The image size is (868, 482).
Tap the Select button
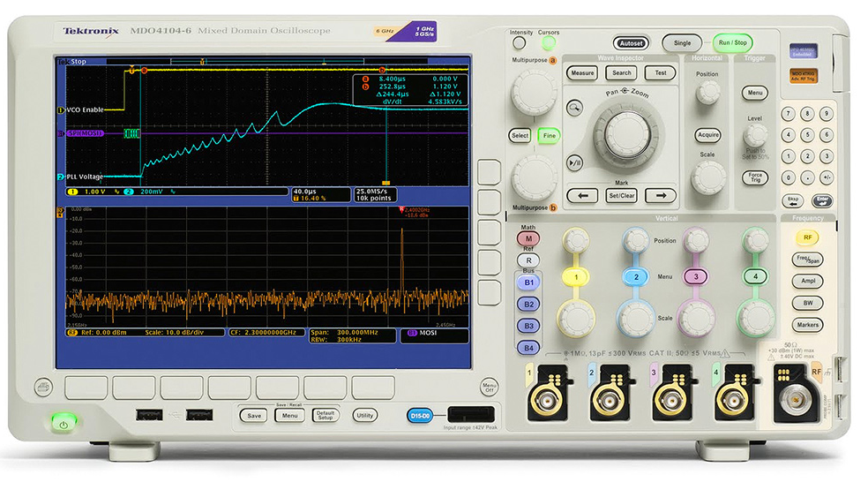click(x=520, y=135)
